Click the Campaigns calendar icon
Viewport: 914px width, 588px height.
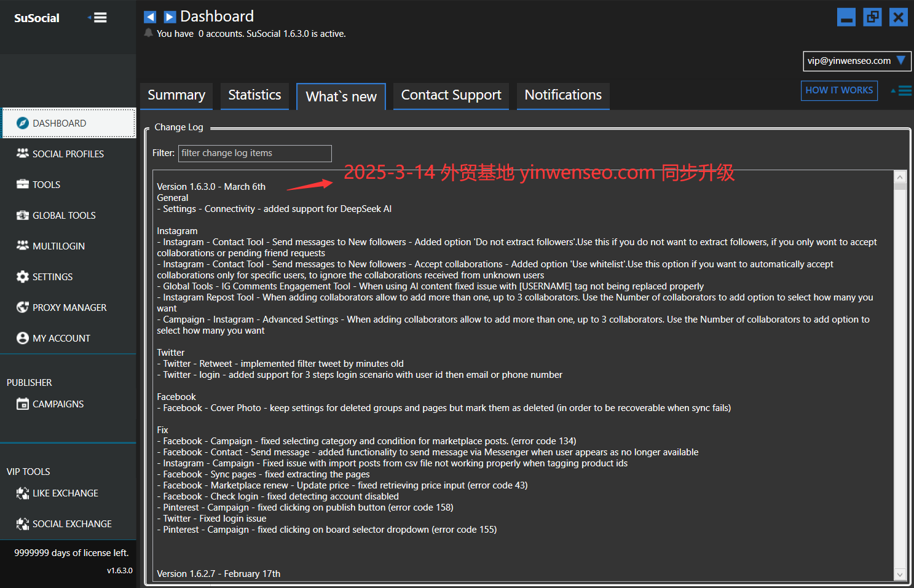coord(23,404)
